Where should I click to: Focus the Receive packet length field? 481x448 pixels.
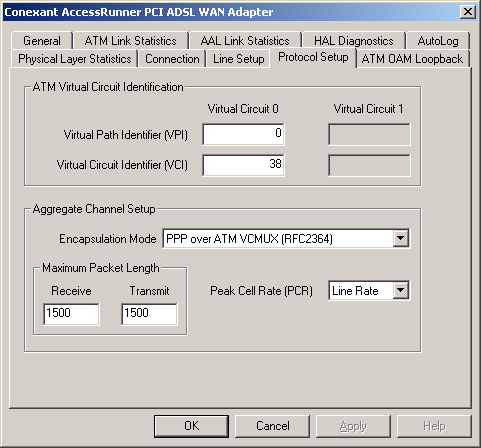coord(71,314)
